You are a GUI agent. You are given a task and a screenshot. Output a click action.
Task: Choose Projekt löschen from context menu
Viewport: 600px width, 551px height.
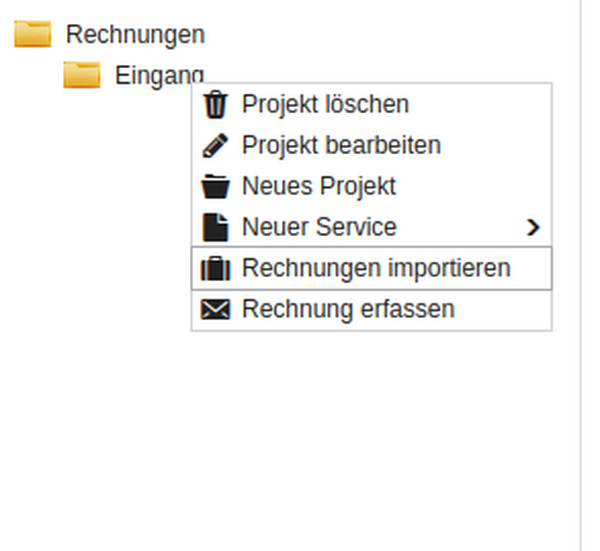[x=325, y=104]
